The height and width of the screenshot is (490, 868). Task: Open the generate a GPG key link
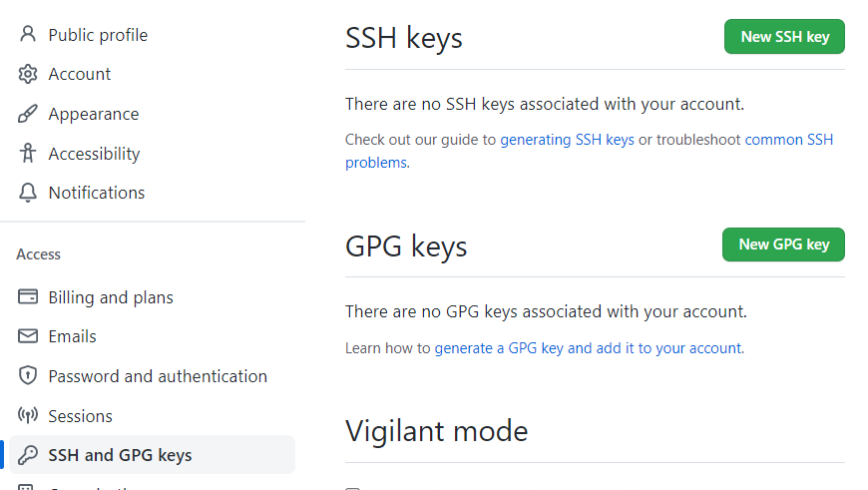[589, 348]
